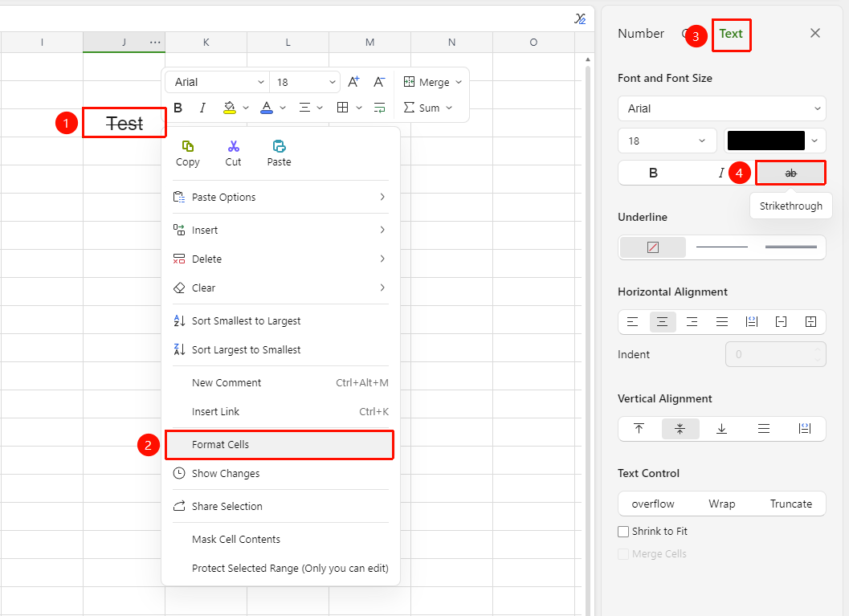Click the black font color swatch
849x616 pixels.
coord(765,141)
